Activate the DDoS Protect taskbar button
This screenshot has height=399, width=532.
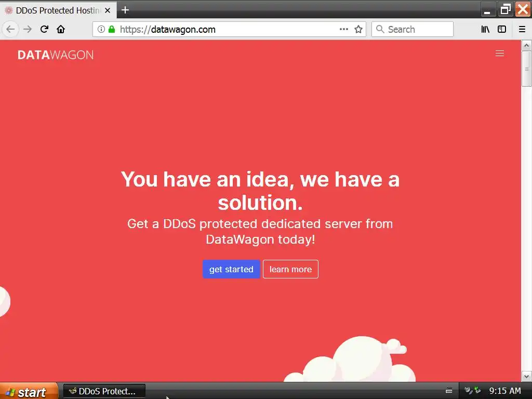(x=104, y=391)
